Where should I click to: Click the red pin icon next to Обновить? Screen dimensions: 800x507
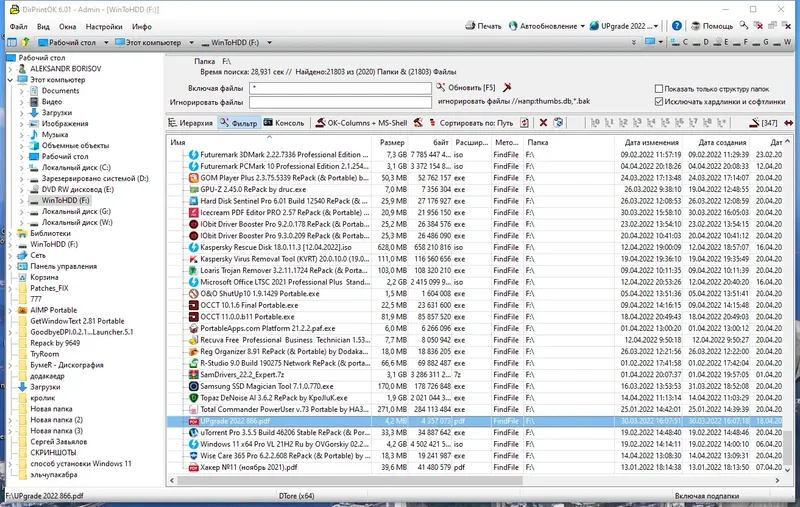pyautogui.click(x=507, y=88)
